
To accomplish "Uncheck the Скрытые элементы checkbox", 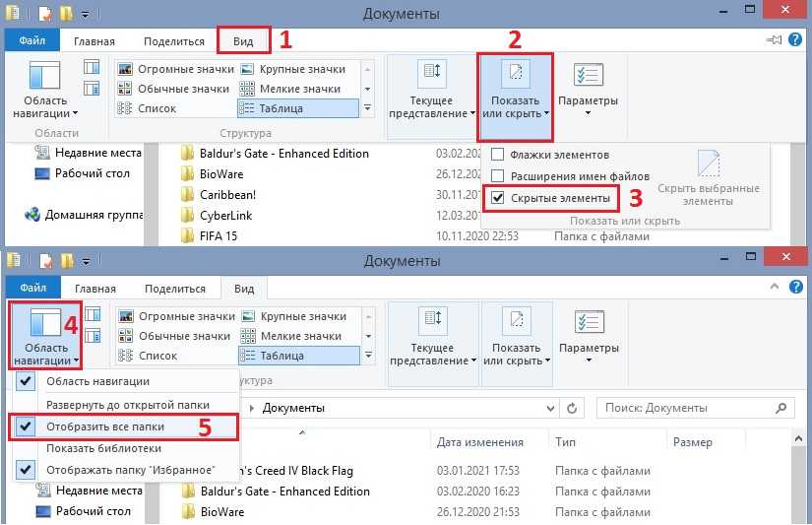I will [x=498, y=198].
